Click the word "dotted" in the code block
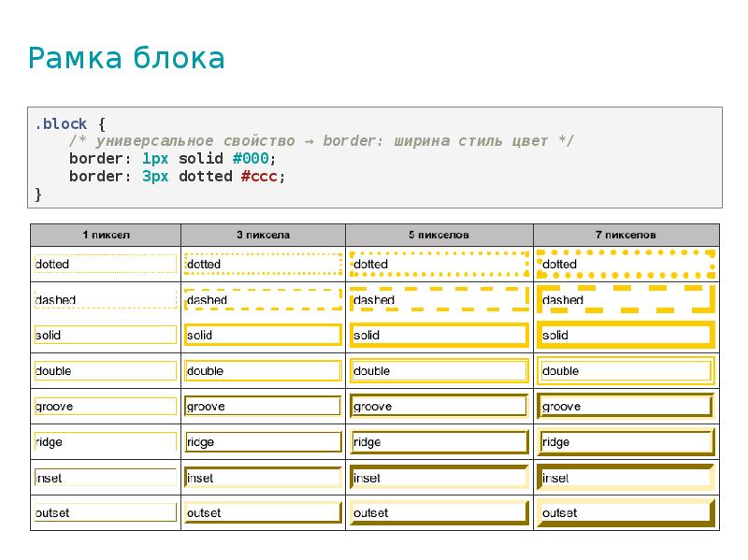 206,177
